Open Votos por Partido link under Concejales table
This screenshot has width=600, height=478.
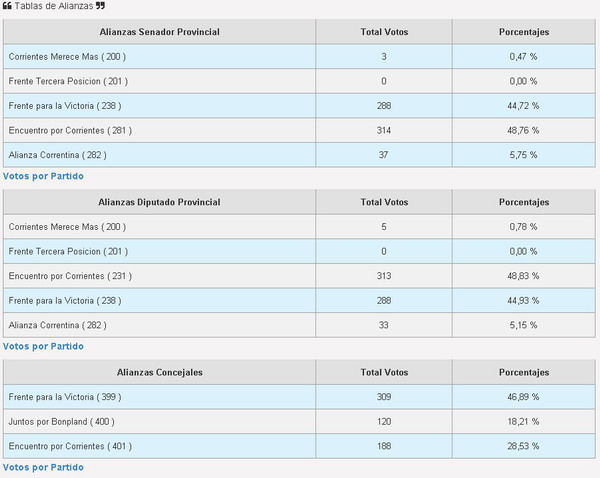[x=43, y=467]
